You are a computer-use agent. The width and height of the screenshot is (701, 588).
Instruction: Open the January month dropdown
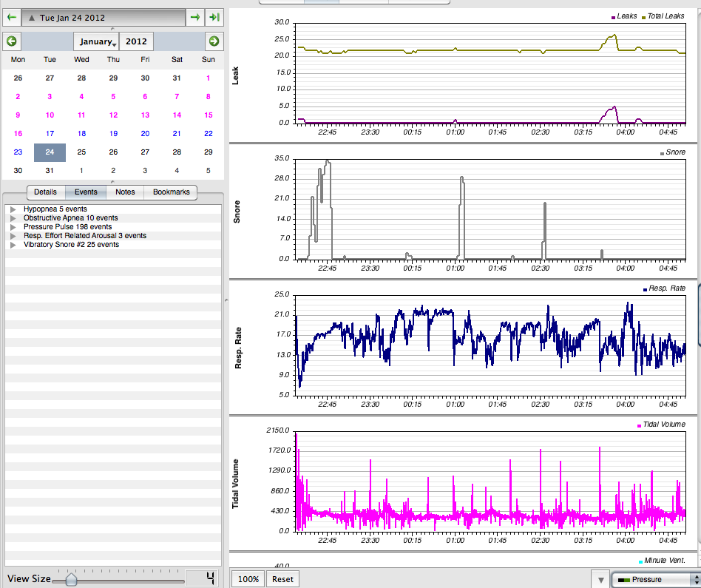pyautogui.click(x=96, y=41)
